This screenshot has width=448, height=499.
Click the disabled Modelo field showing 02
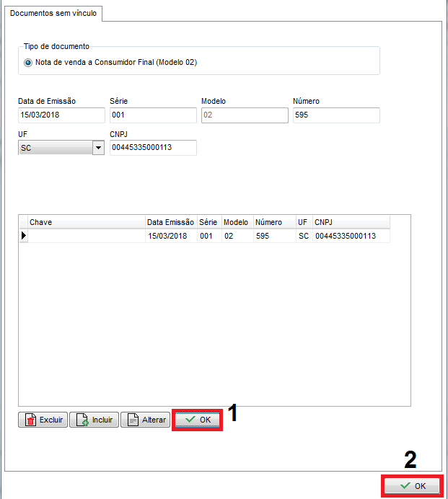tap(244, 115)
